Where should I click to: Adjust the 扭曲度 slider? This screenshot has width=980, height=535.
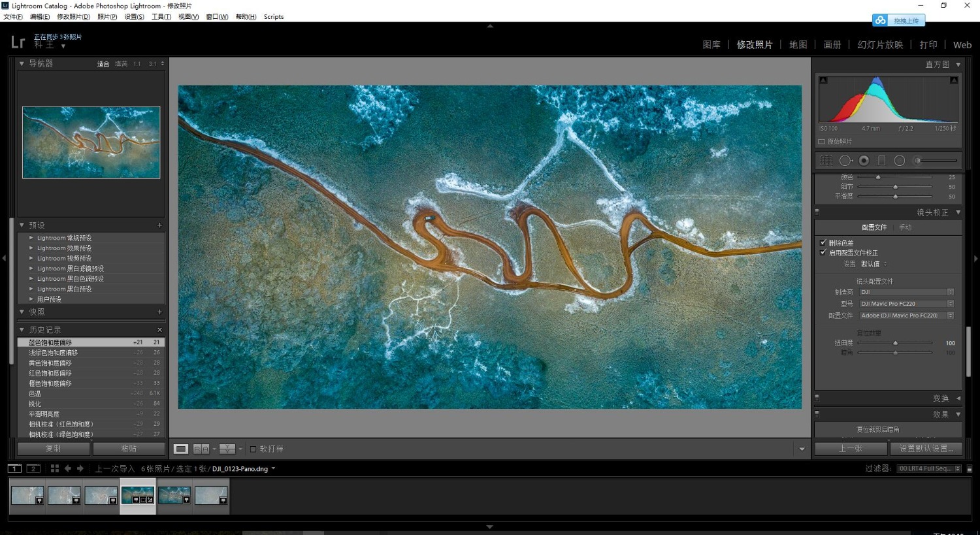[895, 343]
